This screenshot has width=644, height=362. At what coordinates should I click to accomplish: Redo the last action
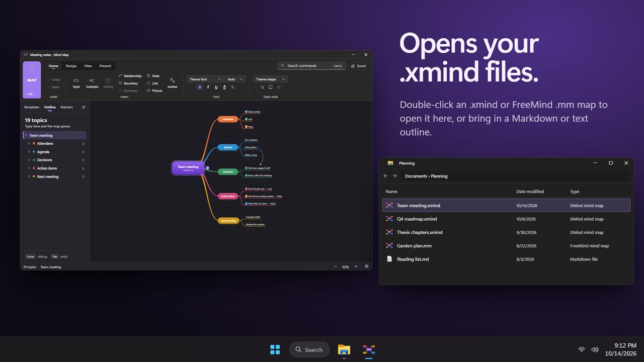pyautogui.click(x=53, y=87)
